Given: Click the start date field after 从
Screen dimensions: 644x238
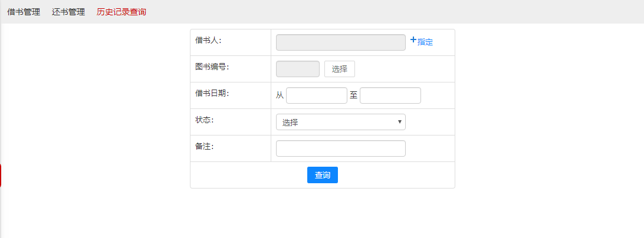Looking at the screenshot, I should [316, 95].
